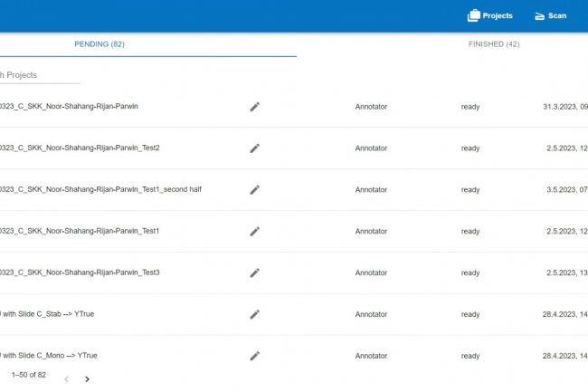The image size is (588, 392).
Task: Click edit pencil for Slide C_Mono row
Action: [x=254, y=356]
